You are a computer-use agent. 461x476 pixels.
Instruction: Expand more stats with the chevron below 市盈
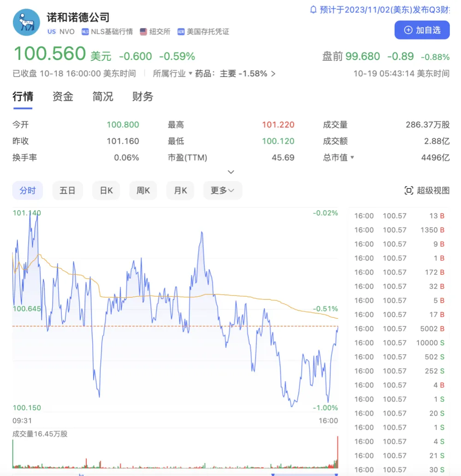pos(231,172)
